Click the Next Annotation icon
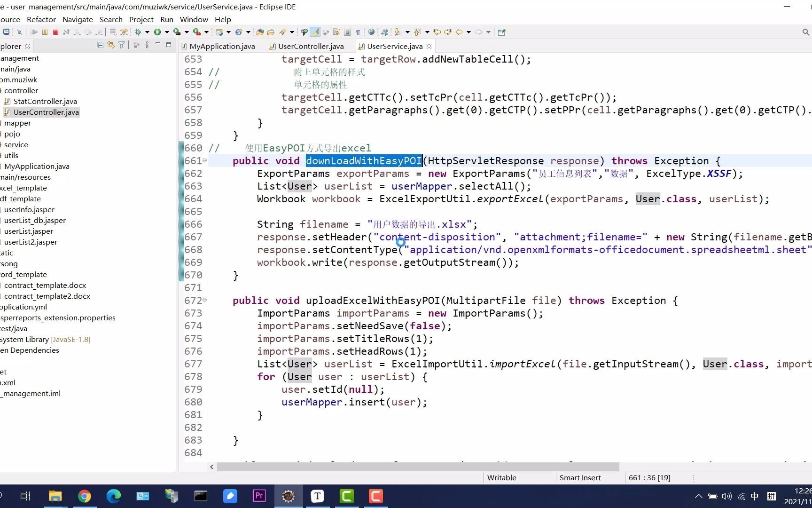Viewport: 812px width, 508px height. click(397, 32)
